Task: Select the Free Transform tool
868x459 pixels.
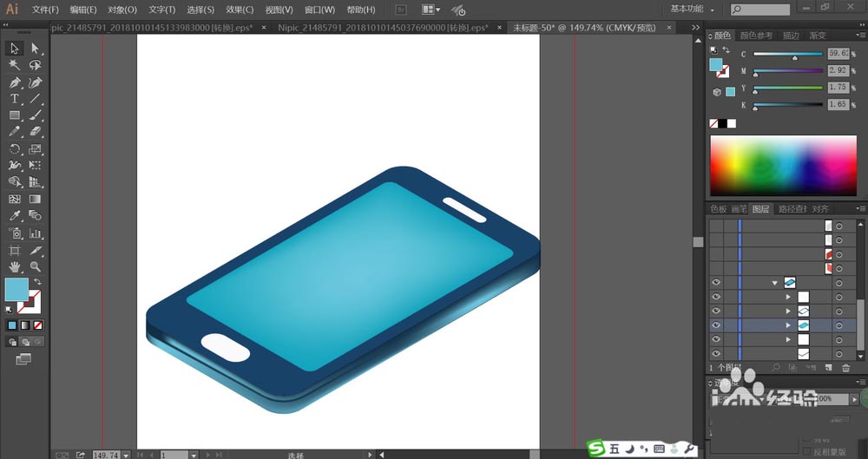Action: 35,166
